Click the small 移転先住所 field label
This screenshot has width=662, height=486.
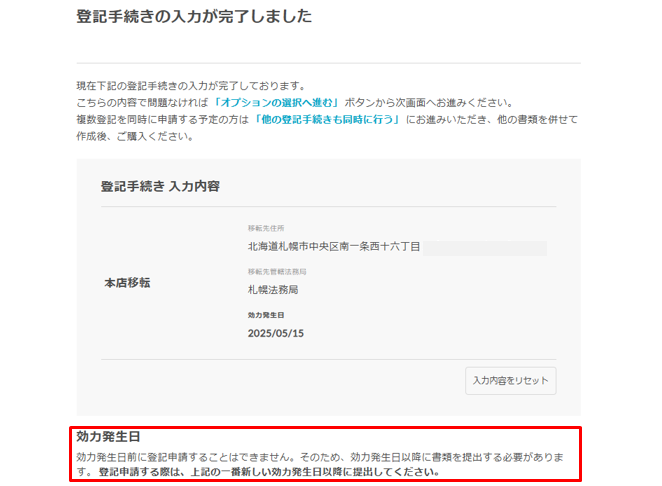[x=265, y=228]
